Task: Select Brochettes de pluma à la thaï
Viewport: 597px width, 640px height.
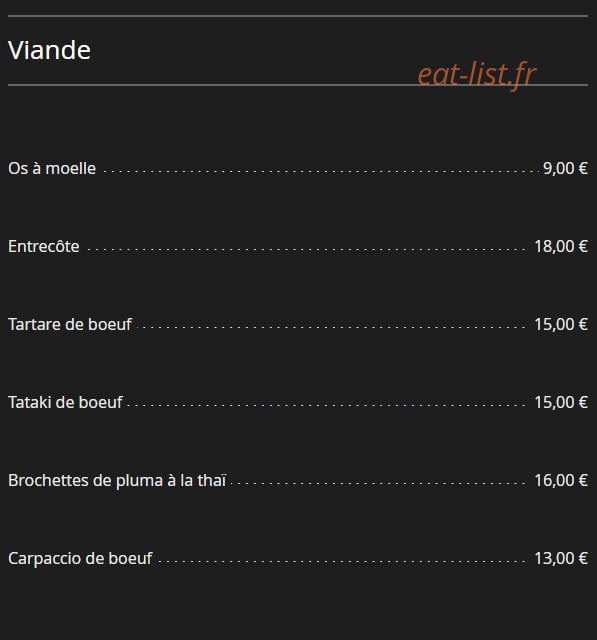Action: click(117, 480)
